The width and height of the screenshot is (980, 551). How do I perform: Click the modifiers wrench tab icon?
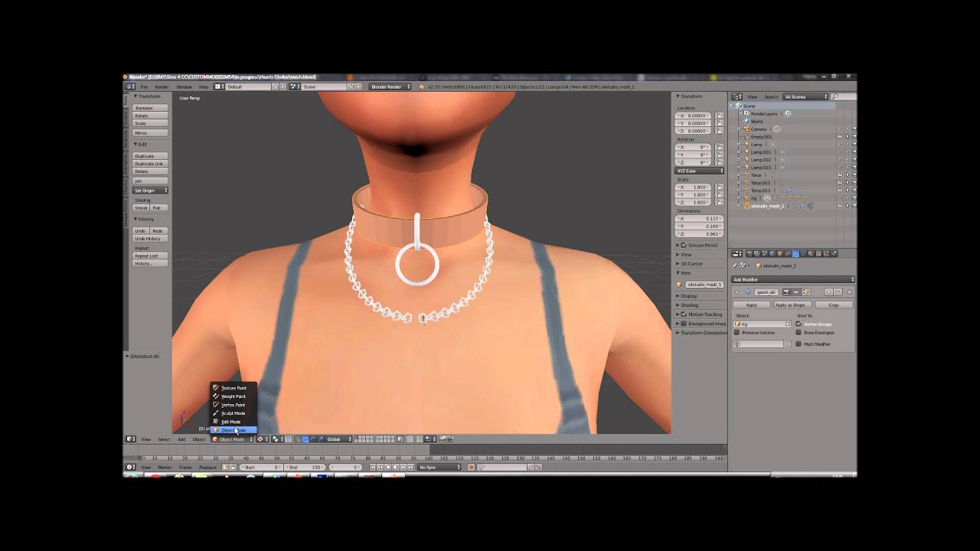click(x=795, y=254)
